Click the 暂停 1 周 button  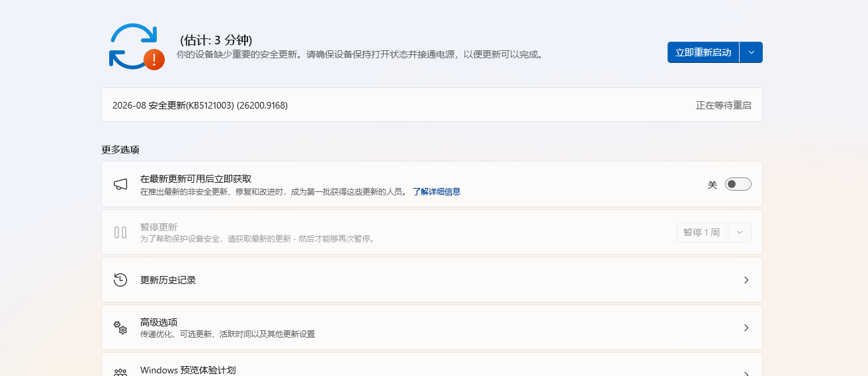pyautogui.click(x=702, y=232)
